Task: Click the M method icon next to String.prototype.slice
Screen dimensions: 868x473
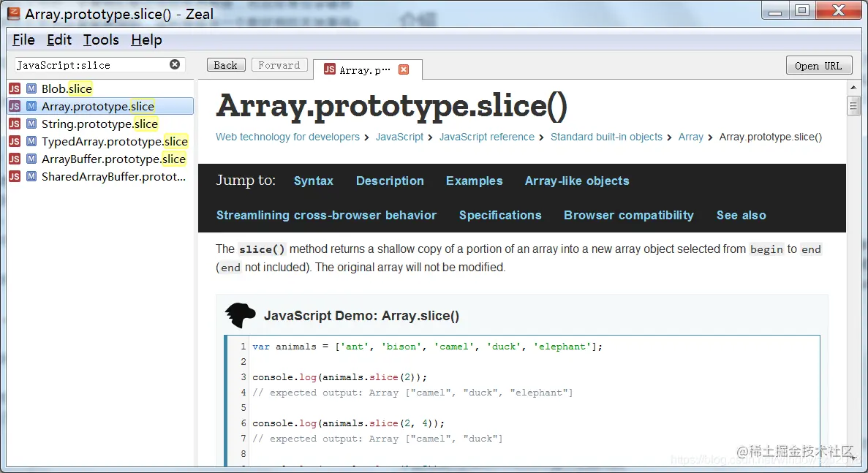Action: click(x=31, y=124)
